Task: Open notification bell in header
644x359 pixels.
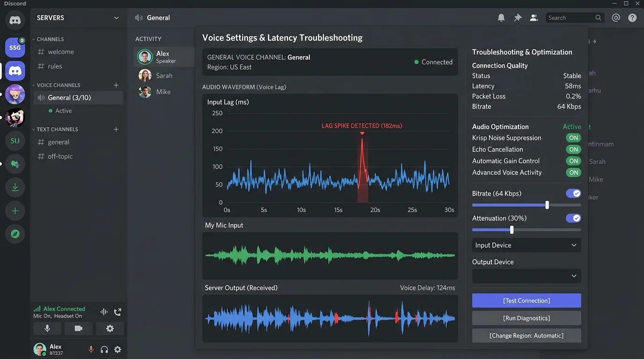Action: [501, 18]
